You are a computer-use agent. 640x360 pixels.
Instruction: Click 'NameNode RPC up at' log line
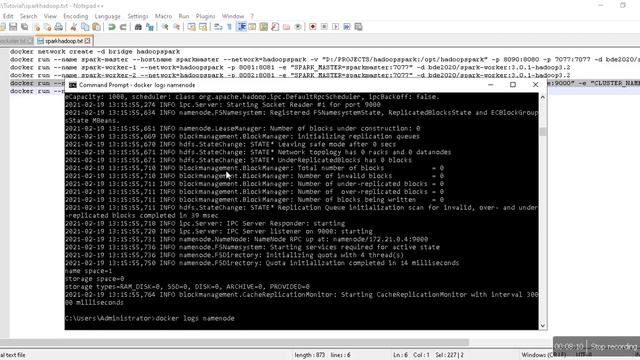(x=247, y=240)
